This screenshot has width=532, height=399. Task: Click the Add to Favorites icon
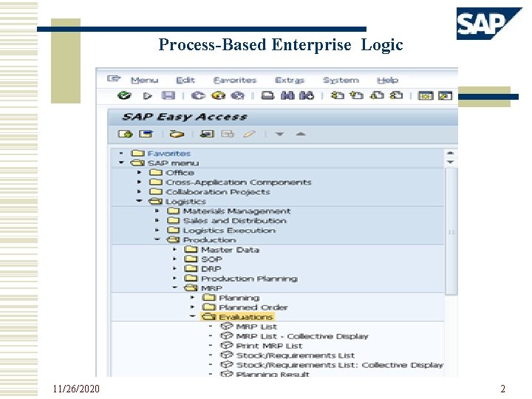pos(208,134)
